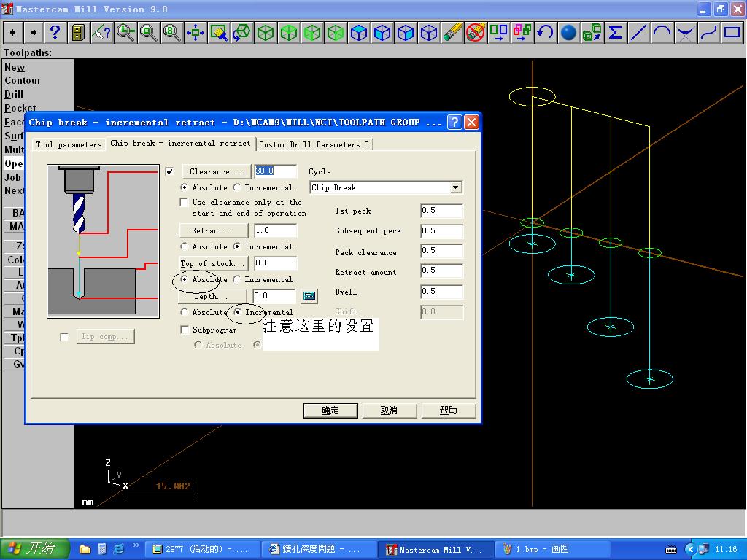
Task: Choose Pocket in the Toolpaths menu
Action: tap(20, 108)
